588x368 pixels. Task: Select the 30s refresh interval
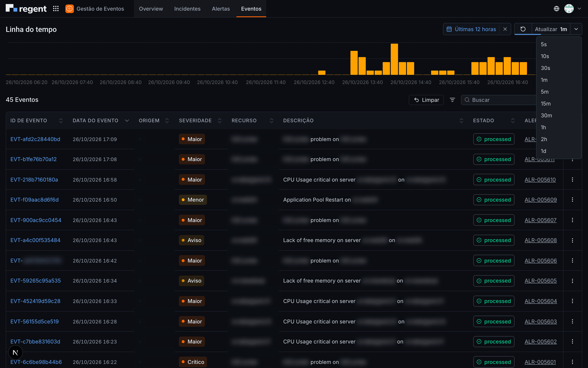coord(559,68)
